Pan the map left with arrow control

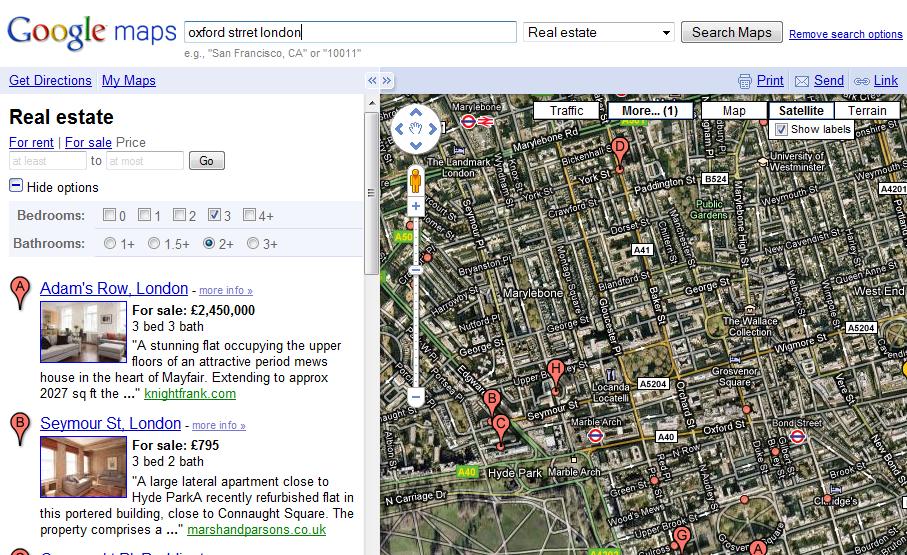pos(399,129)
